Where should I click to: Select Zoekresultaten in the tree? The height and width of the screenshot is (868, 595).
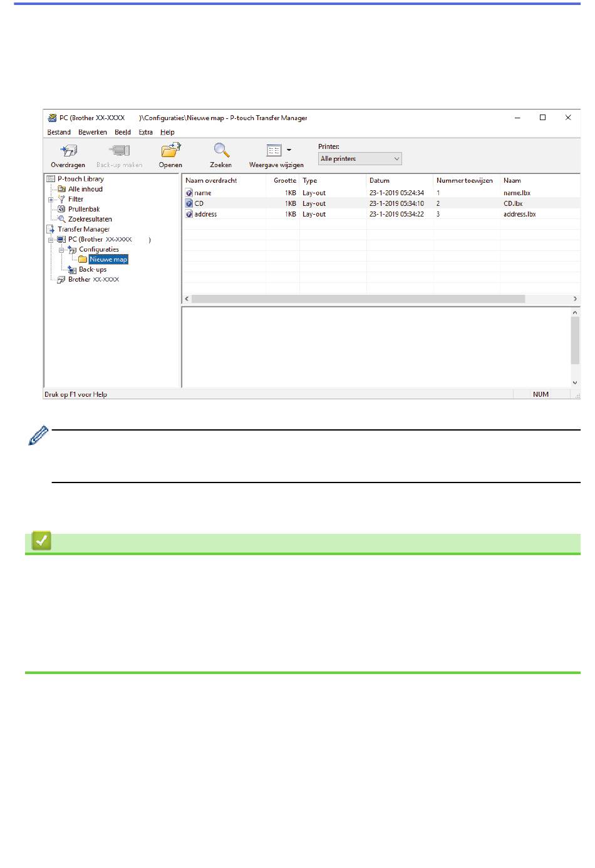90,219
